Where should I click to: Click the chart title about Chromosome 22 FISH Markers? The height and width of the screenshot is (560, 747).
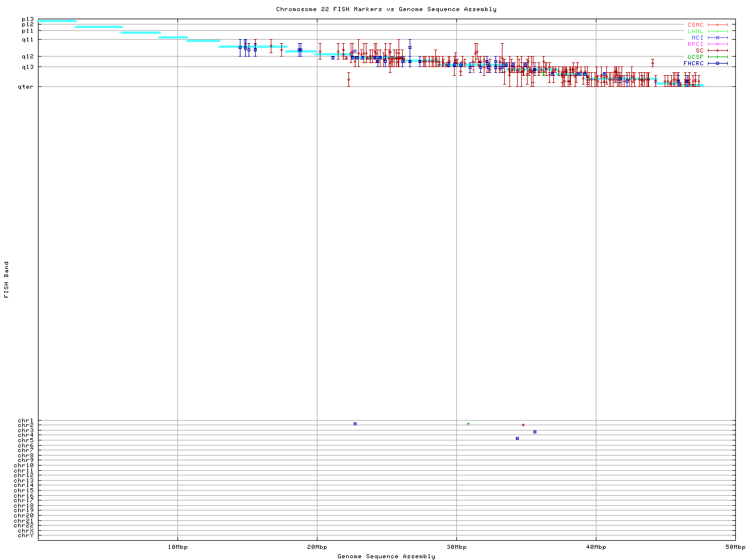click(386, 9)
